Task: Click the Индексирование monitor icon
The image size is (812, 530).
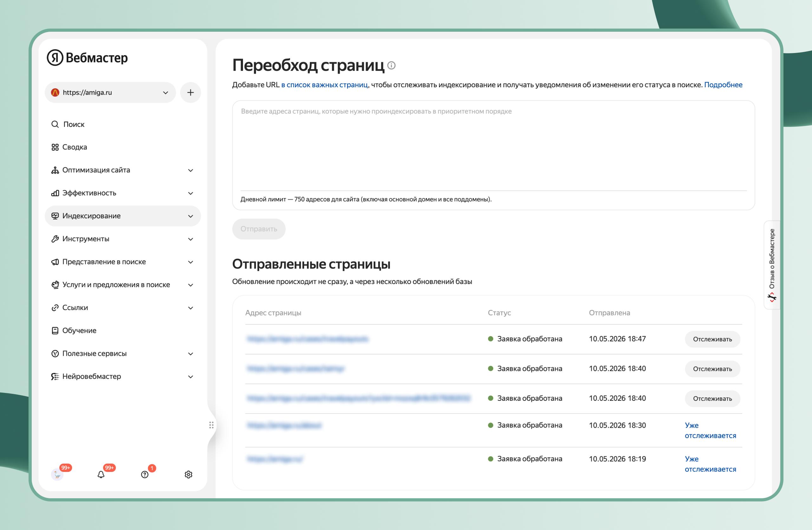Action: click(x=55, y=216)
